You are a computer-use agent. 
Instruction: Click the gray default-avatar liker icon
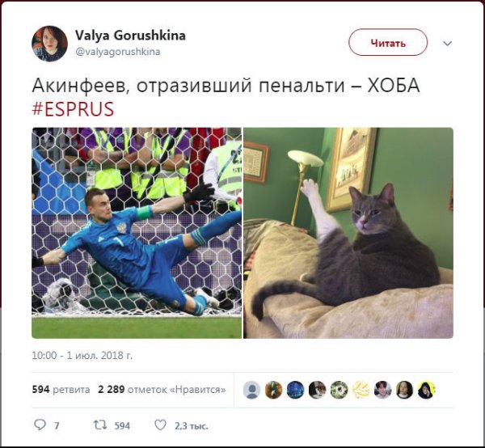coord(251,390)
